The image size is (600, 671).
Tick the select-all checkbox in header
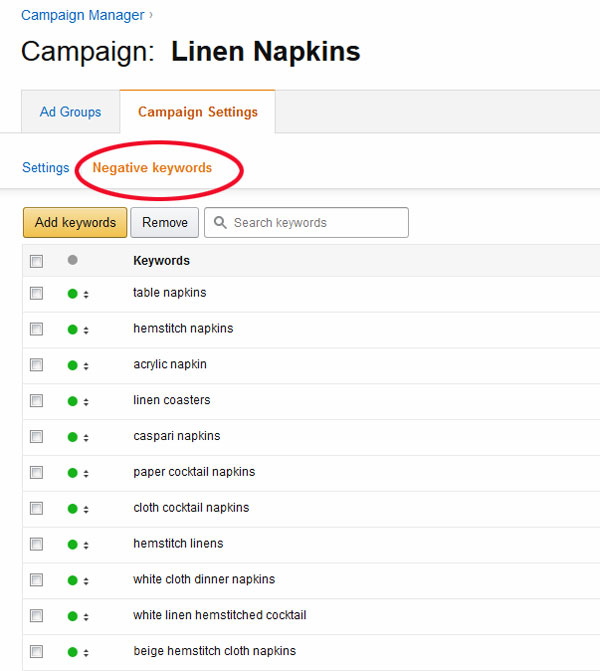click(36, 261)
